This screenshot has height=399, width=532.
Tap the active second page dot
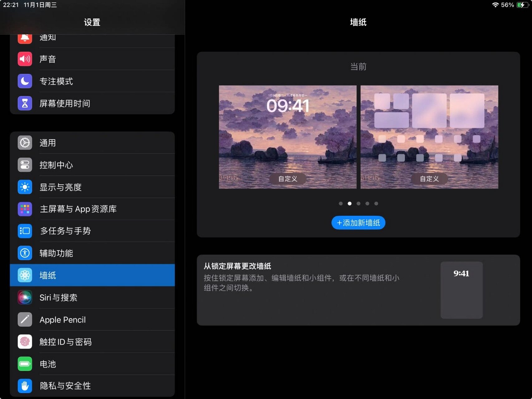coord(350,204)
